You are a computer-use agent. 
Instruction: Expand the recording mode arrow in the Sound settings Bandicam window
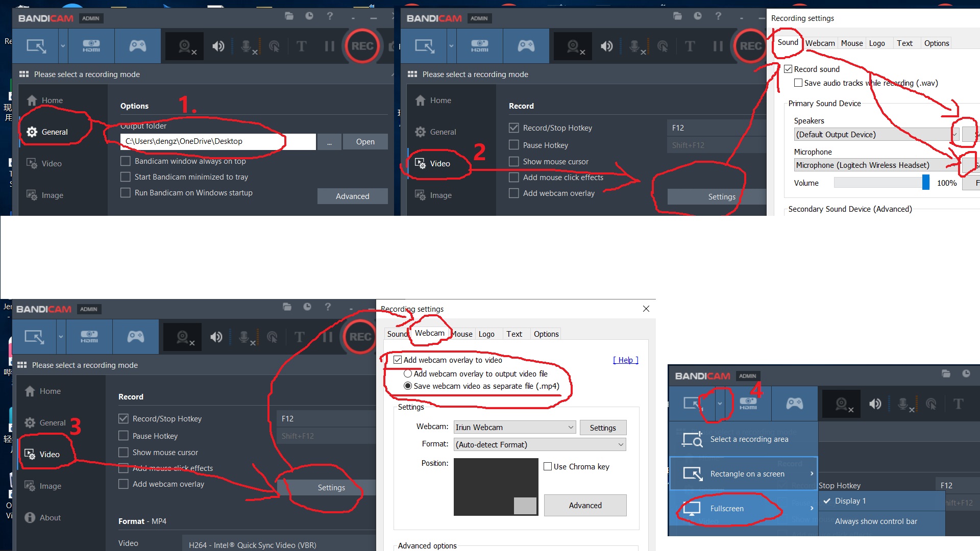(451, 46)
